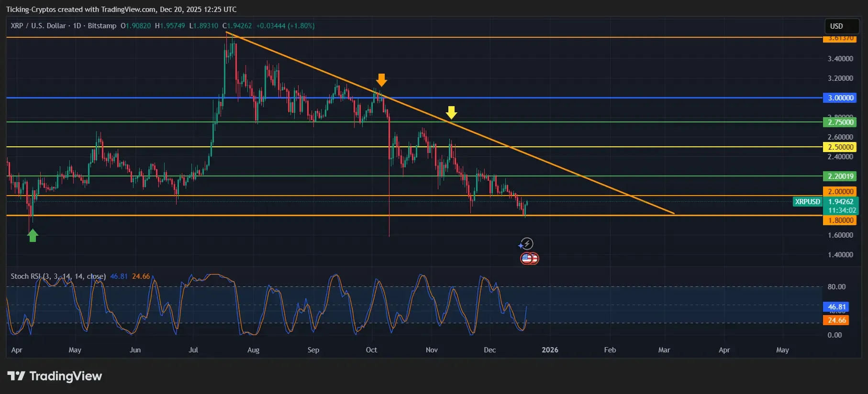Click the 2026 label on time axis
The width and height of the screenshot is (868, 394).
550,350
